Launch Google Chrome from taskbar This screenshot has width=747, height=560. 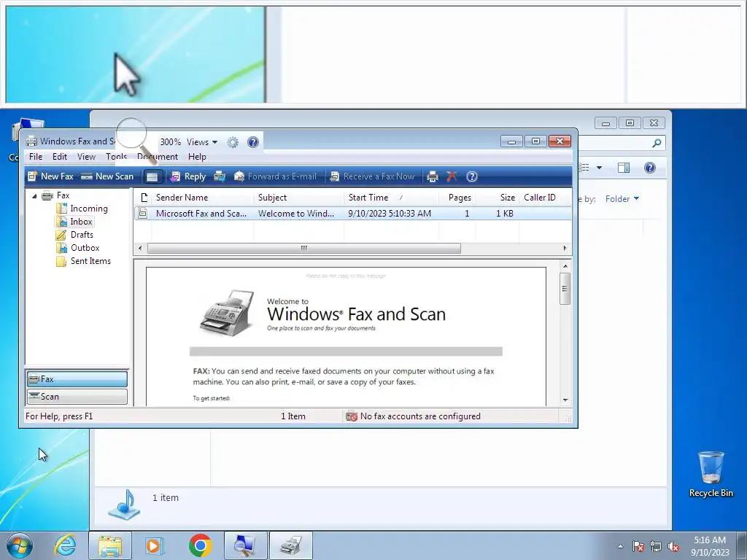pos(200,545)
